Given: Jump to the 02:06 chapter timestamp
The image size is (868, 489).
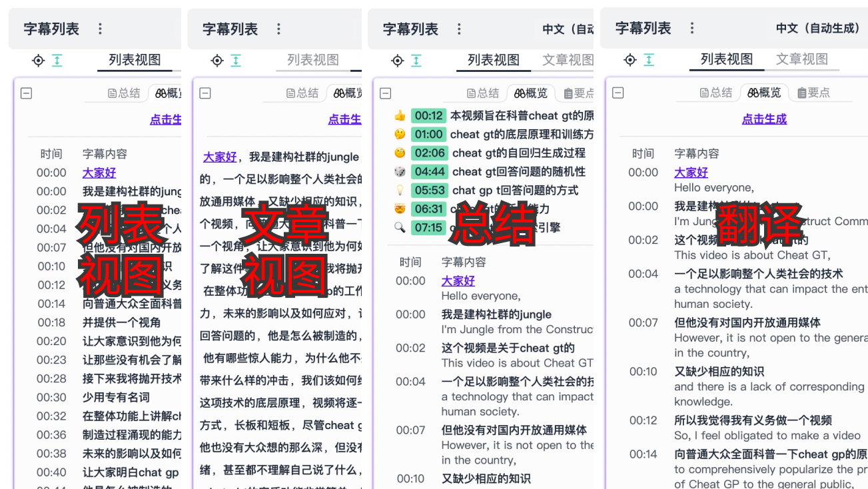Looking at the screenshot, I should pyautogui.click(x=428, y=153).
